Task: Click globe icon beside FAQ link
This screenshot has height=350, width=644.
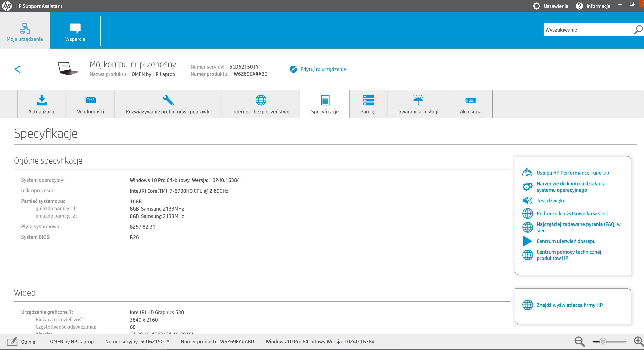Action: (528, 227)
